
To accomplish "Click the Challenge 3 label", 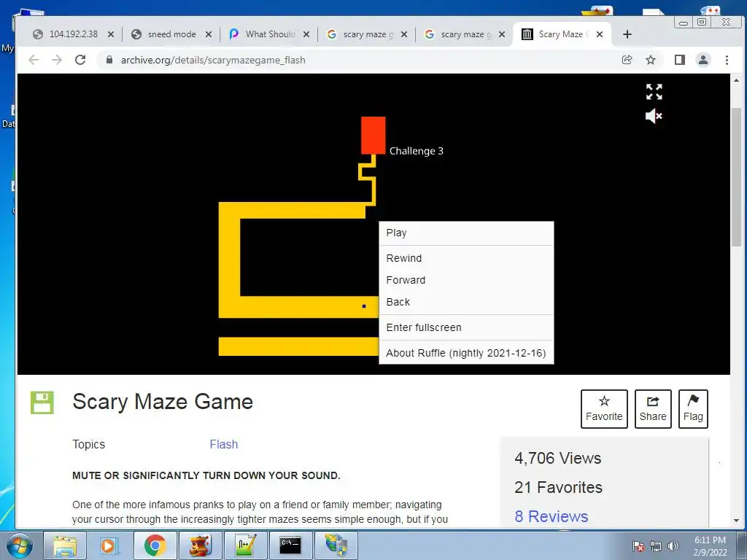I will (417, 151).
